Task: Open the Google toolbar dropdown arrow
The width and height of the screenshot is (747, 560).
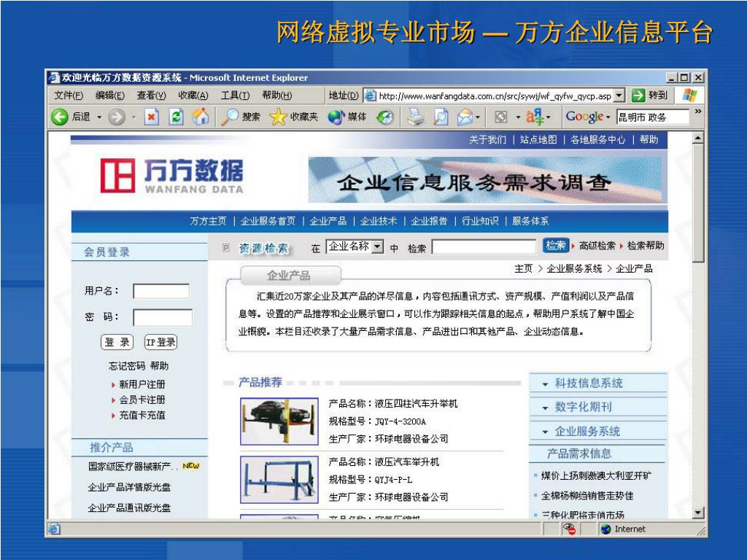Action: coord(608,117)
